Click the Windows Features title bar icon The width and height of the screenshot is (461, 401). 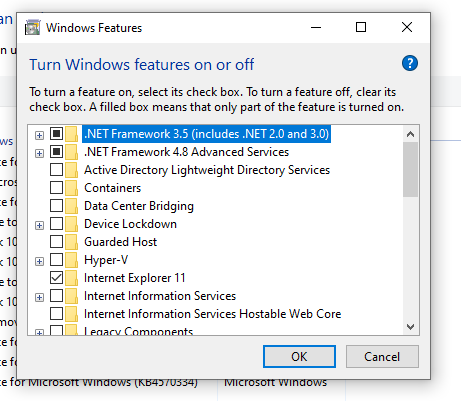tap(33, 27)
